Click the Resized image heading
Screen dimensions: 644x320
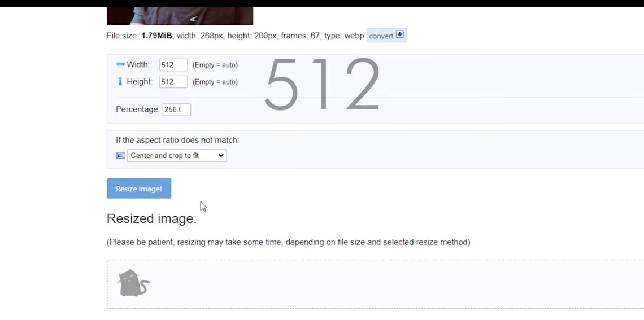pyautogui.click(x=151, y=218)
